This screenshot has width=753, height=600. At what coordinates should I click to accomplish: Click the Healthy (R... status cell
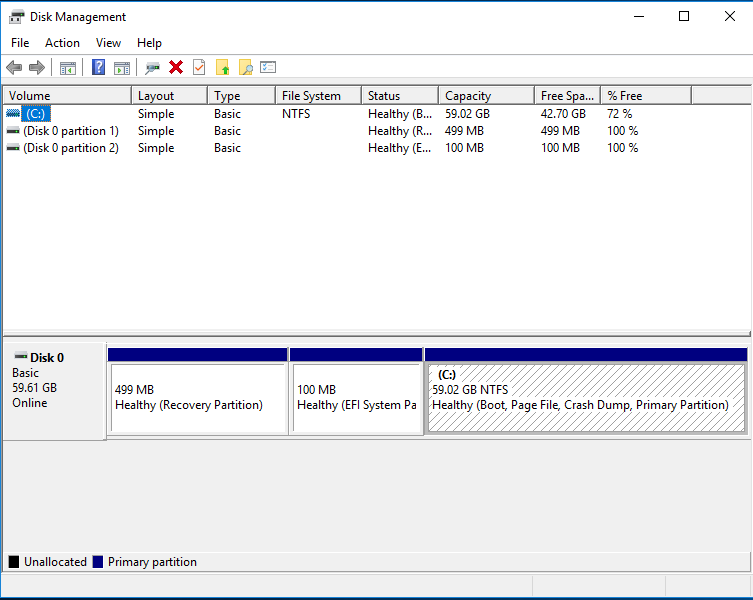point(400,131)
